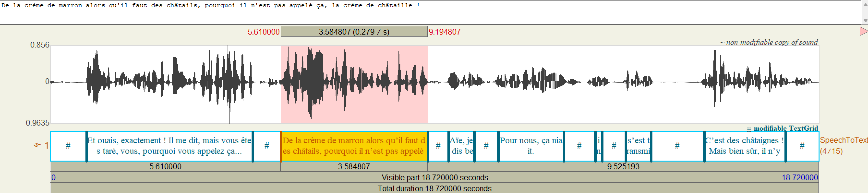This screenshot has width=868, height=193.
Task: Select the "C'est des châtaignes" interval
Action: coord(744,146)
